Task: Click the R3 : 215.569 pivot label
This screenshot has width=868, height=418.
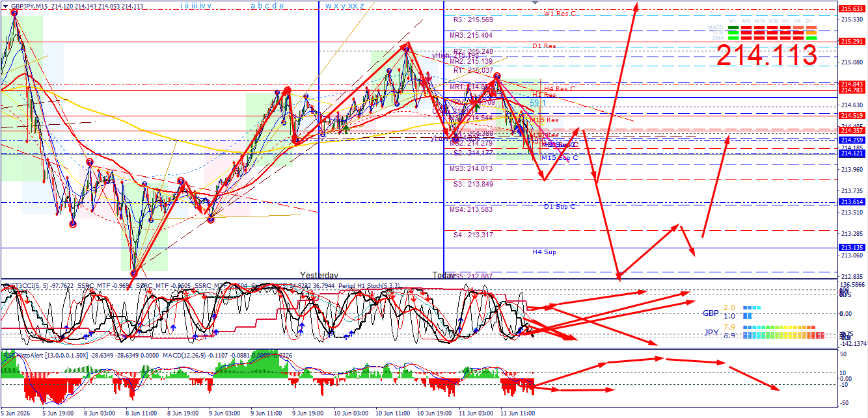Action: (x=473, y=20)
